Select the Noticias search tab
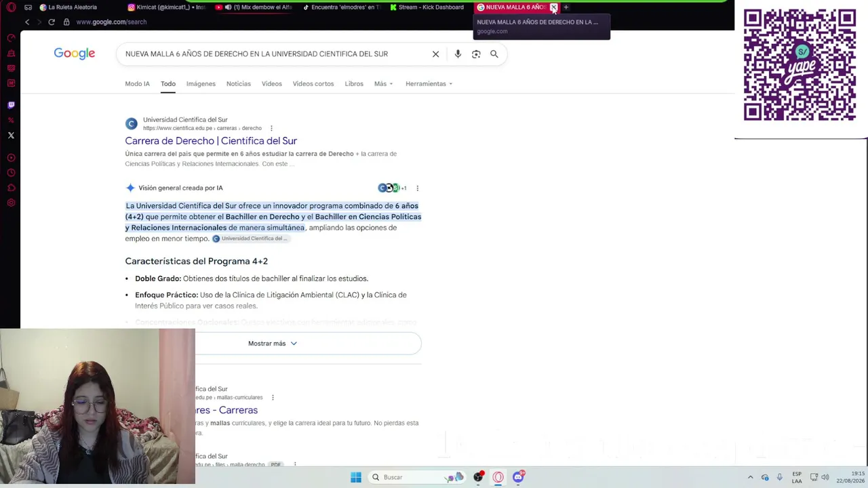The image size is (868, 488). (x=239, y=84)
